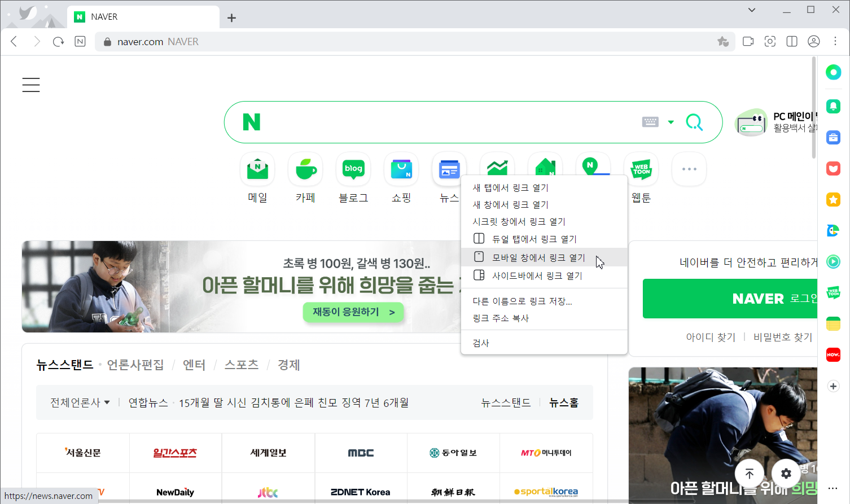Add a sidebar app with plus icon
850x504 pixels.
pos(833,386)
